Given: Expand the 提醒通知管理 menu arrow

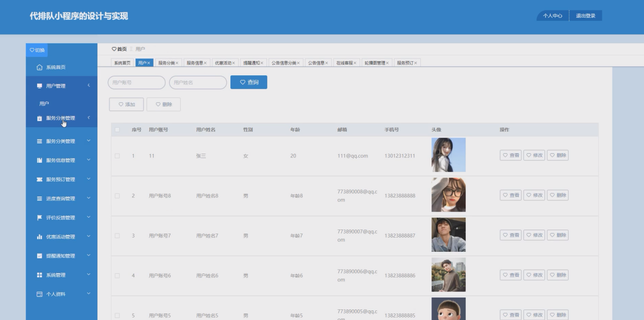Looking at the screenshot, I should (89, 256).
